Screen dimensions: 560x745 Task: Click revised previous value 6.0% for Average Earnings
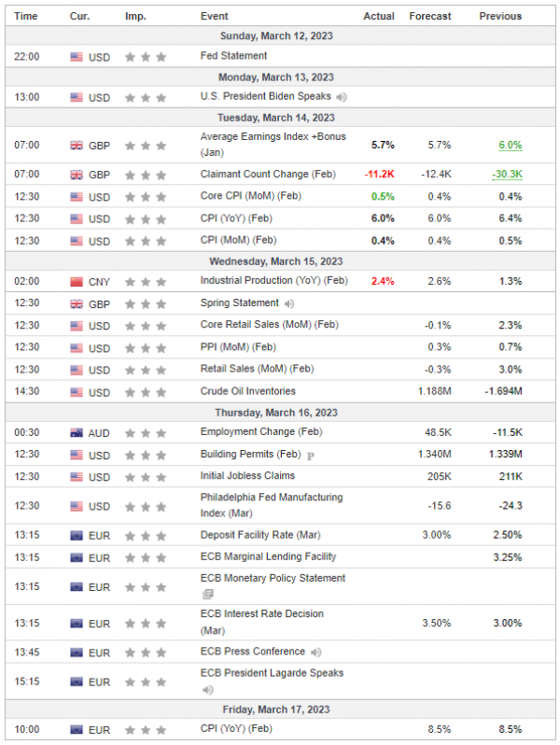coord(510,146)
